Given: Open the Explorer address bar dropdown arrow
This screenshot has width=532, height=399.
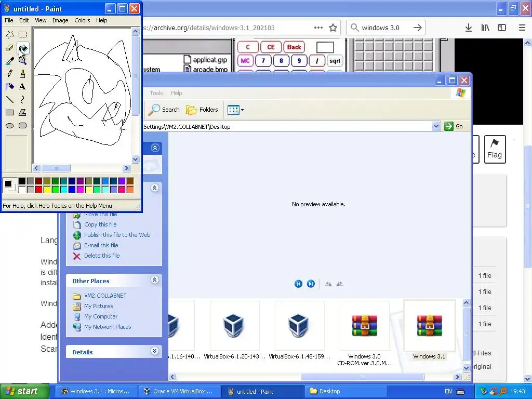Looking at the screenshot, I should tap(436, 126).
